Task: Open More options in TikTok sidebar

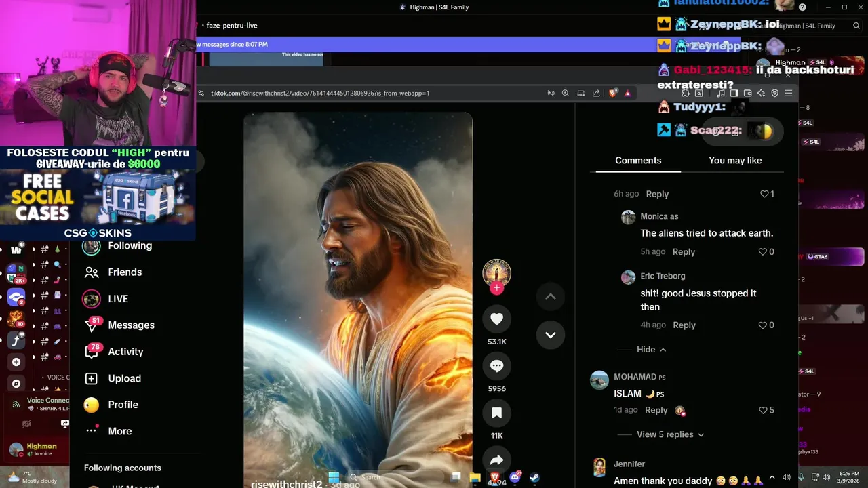Action: 108,431
